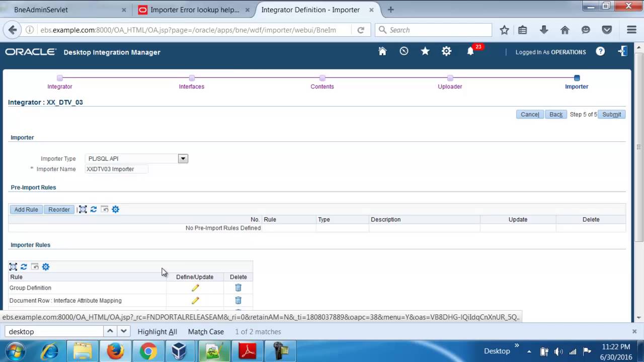Image resolution: width=644 pixels, height=362 pixels.
Task: Open Favorites star in Oracle header
Action: tap(425, 51)
